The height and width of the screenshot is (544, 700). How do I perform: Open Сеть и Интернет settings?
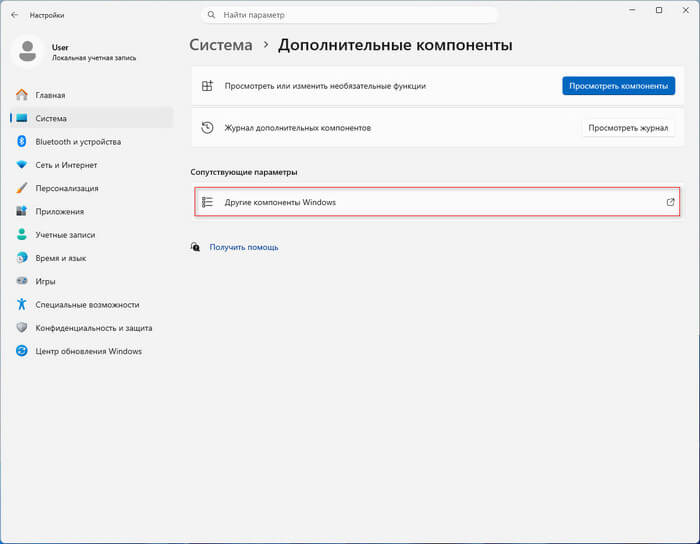point(92,165)
